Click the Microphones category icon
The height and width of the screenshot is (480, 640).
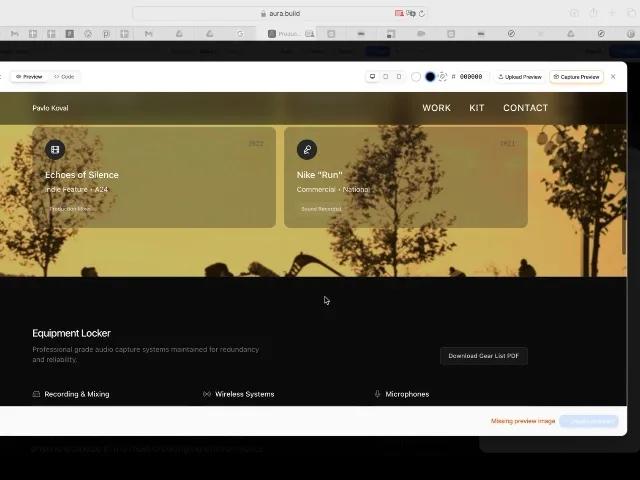pos(377,394)
